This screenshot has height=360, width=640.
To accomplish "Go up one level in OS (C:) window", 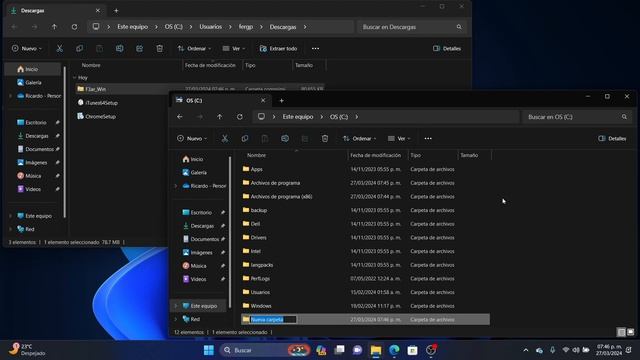I will click(x=220, y=117).
